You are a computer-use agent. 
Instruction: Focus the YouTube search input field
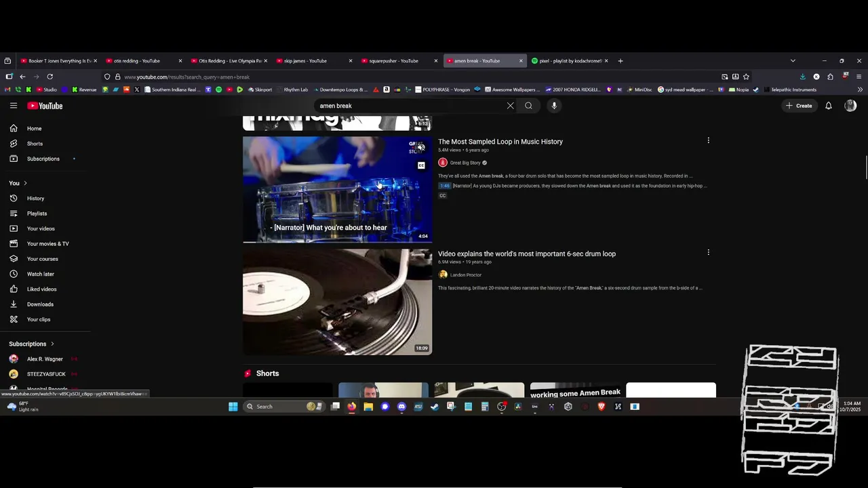click(x=410, y=106)
